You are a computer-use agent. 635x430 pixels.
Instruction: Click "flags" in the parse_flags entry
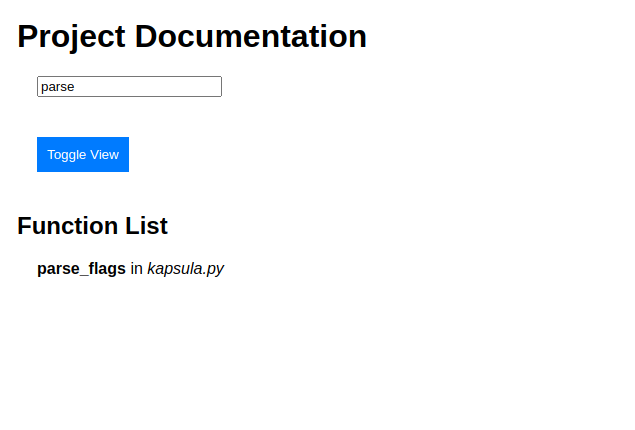pyautogui.click(x=104, y=269)
